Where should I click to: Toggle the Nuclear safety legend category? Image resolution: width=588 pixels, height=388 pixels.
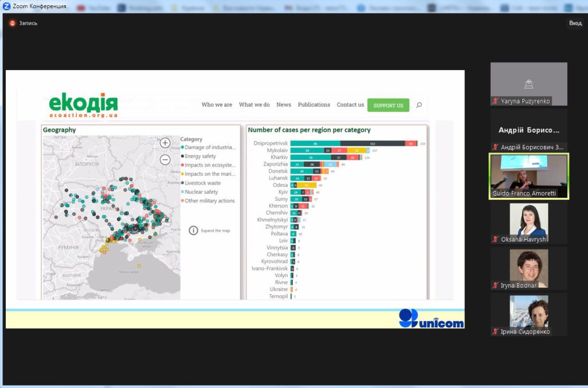click(201, 192)
